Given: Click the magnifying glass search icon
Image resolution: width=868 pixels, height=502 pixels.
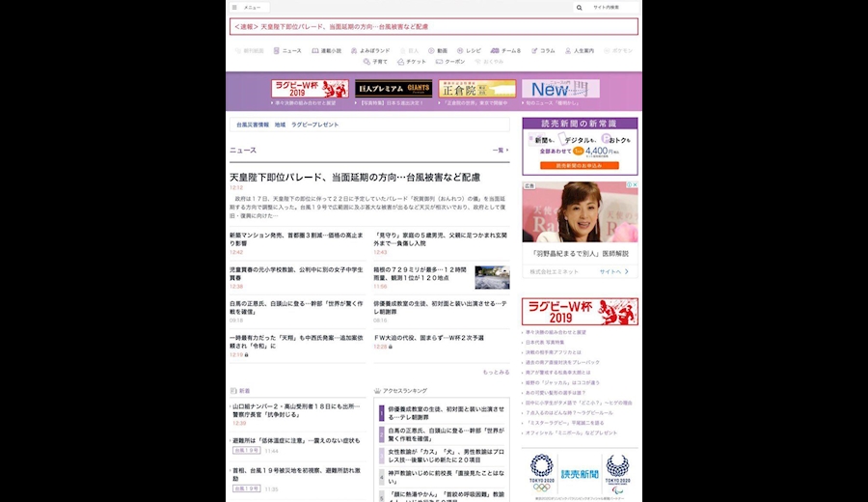Looking at the screenshot, I should (x=580, y=8).
